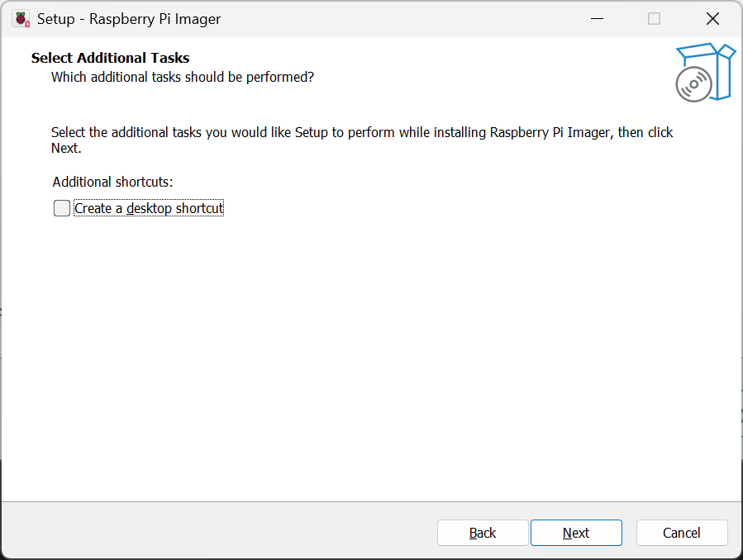
Task: Click the 'Additional shortcuts:' group label
Action: point(112,182)
